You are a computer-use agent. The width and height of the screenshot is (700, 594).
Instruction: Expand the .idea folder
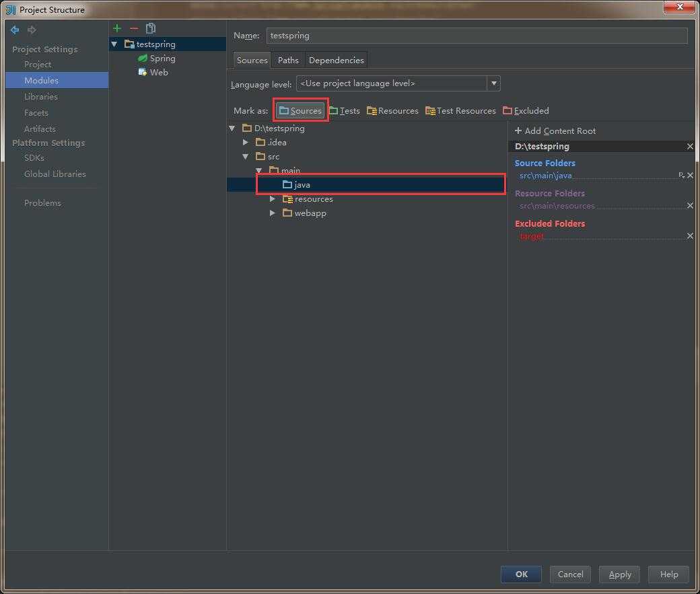(x=246, y=143)
